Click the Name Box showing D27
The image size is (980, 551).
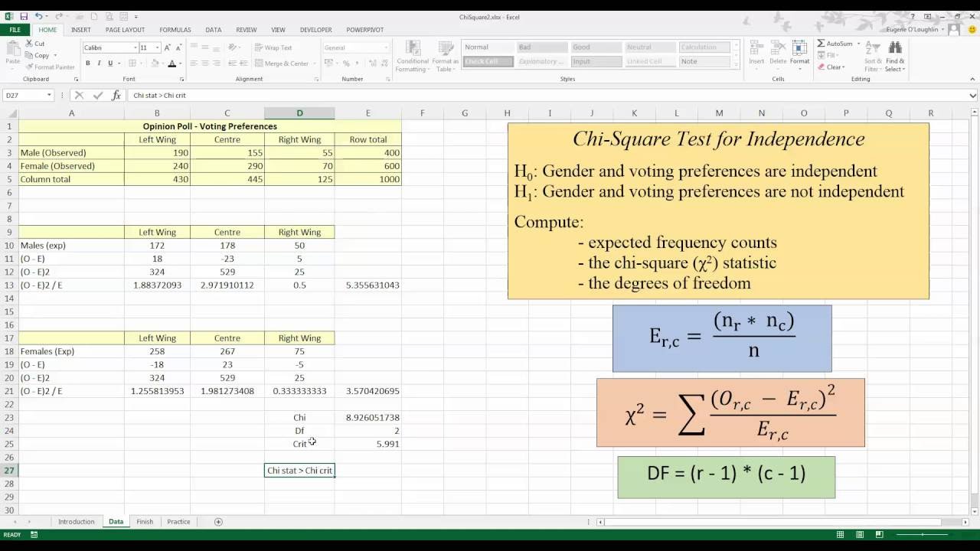coord(23,96)
